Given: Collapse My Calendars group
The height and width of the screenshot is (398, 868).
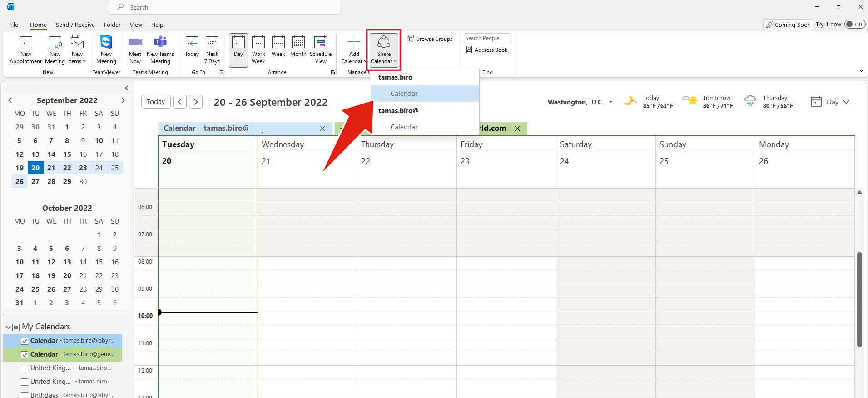Looking at the screenshot, I should 8,327.
